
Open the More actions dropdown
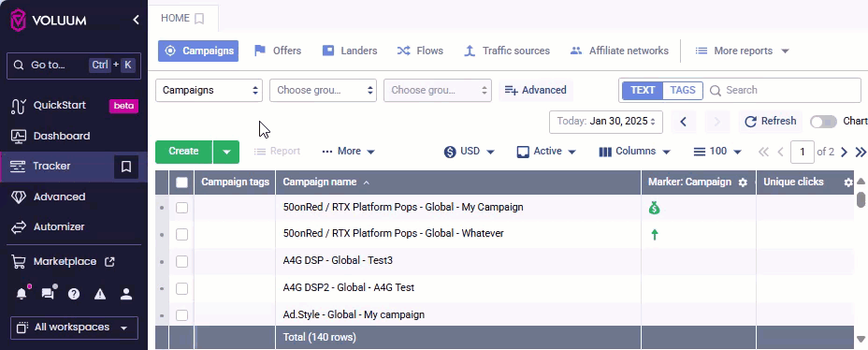pos(349,152)
